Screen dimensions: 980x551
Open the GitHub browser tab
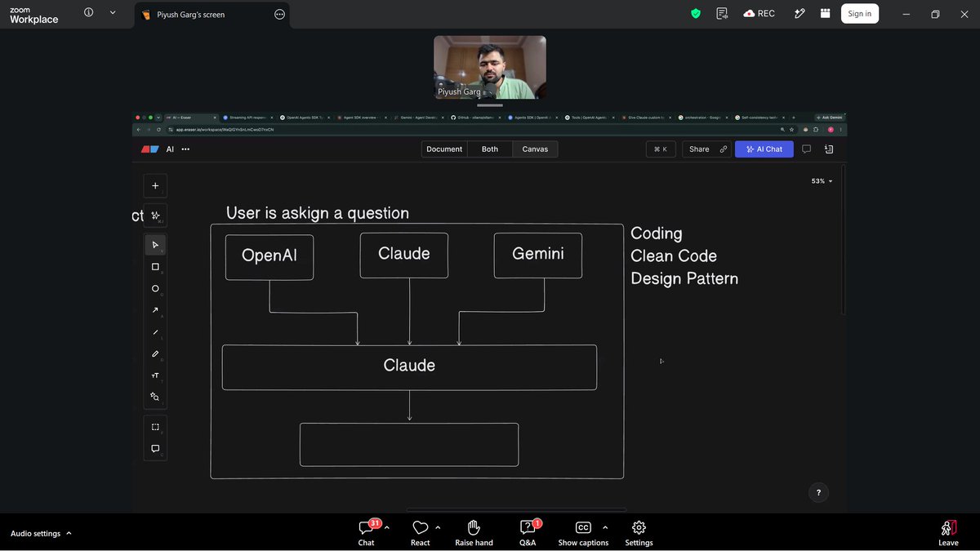point(474,118)
